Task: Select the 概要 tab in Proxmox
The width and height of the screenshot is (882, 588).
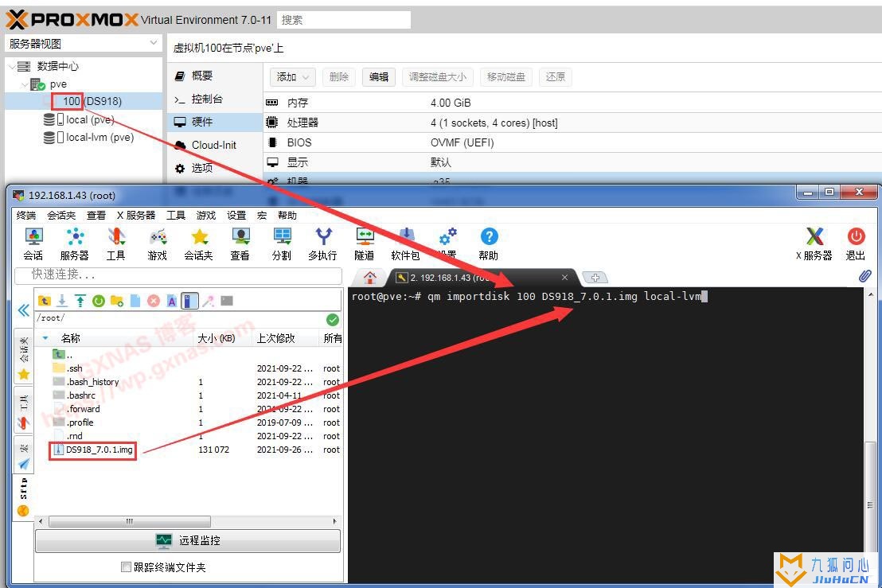Action: coord(215,76)
